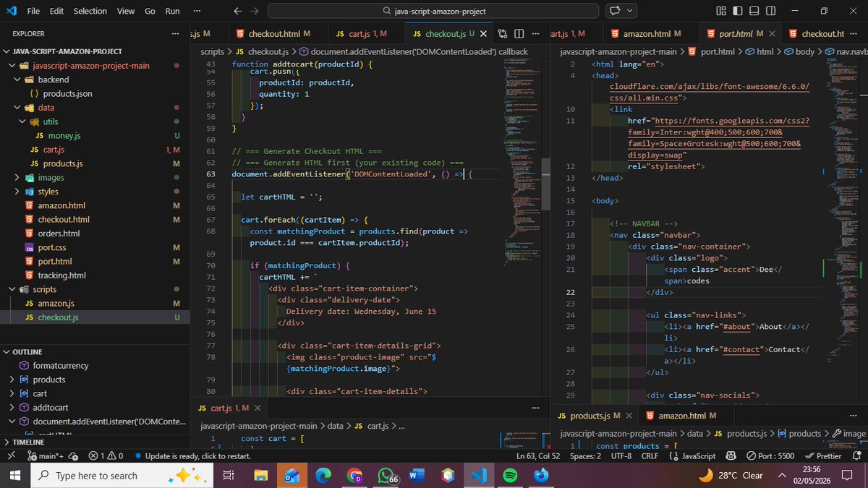Screen dimensions: 868x488
Task: Open the Edit menu
Action: pos(56,11)
